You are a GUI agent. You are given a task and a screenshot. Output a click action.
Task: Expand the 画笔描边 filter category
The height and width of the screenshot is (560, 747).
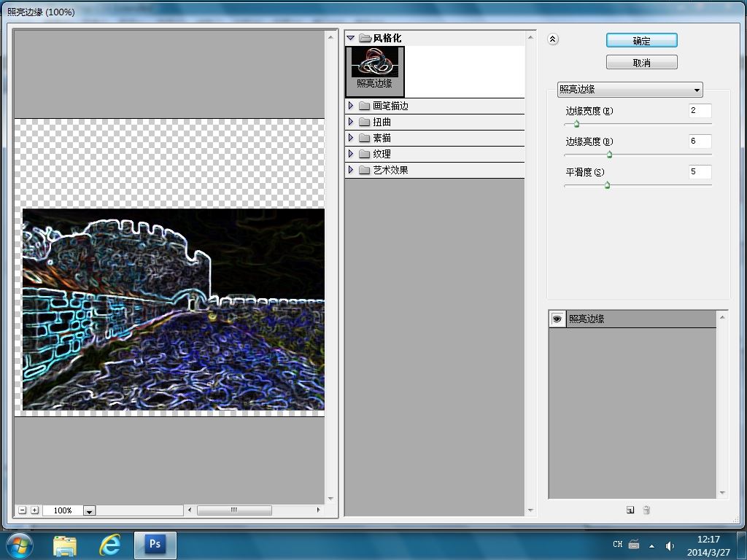coord(351,105)
